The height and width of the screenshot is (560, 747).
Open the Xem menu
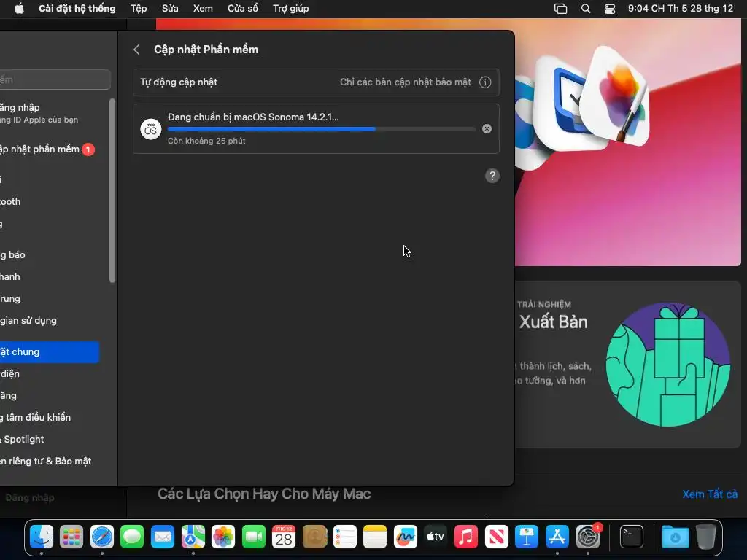coord(203,9)
